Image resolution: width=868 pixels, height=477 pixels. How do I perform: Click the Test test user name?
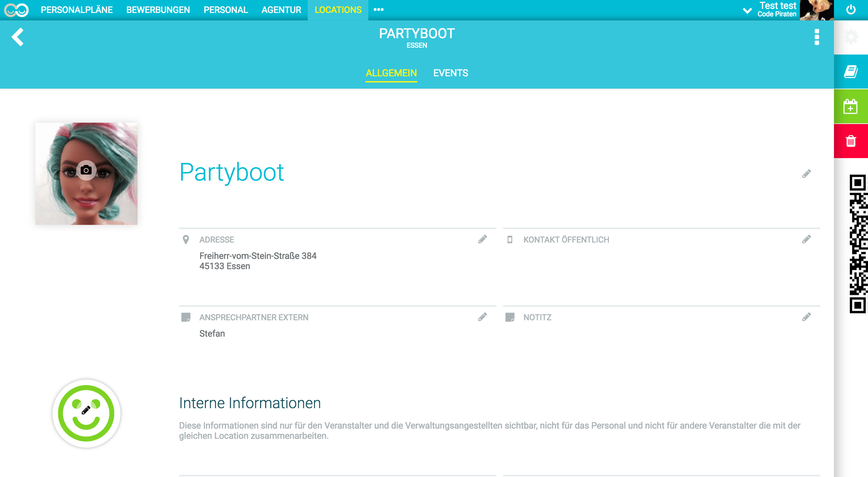coord(778,6)
